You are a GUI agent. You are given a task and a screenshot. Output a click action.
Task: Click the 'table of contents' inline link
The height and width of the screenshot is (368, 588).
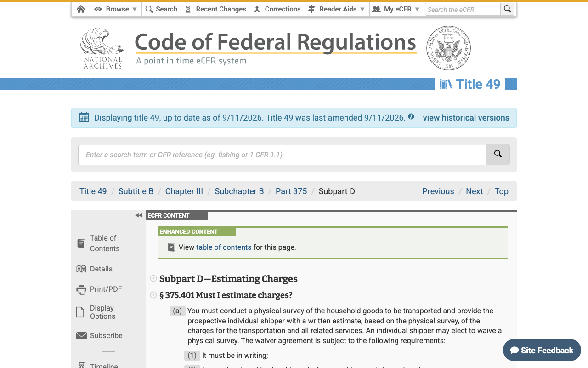pyautogui.click(x=224, y=247)
